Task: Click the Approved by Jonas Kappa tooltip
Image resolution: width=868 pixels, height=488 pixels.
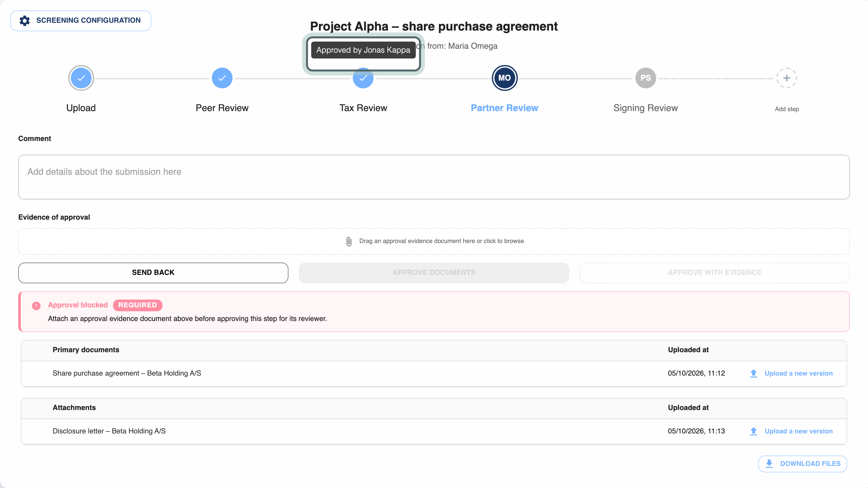Action: tap(363, 50)
